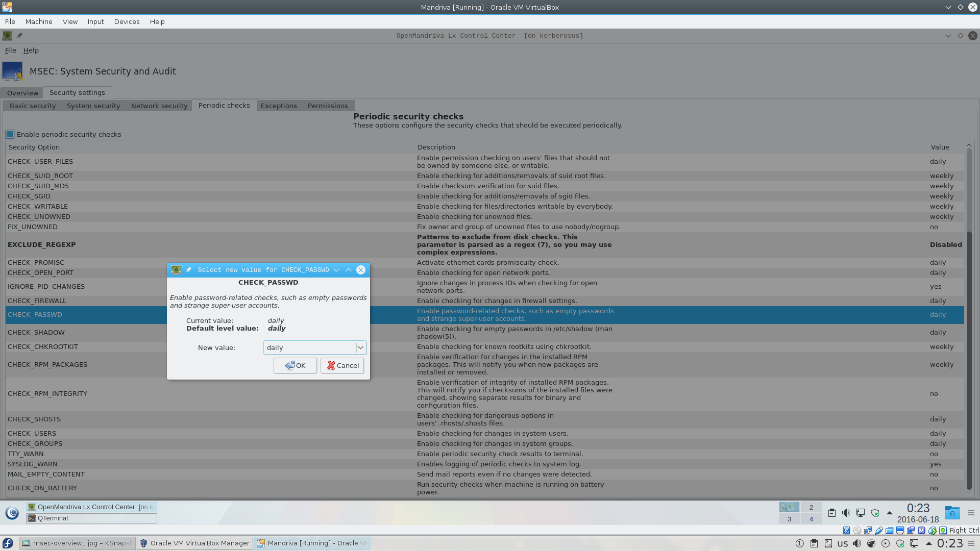Switch to virtual desktop 4
980x551 pixels.
pos(811,519)
